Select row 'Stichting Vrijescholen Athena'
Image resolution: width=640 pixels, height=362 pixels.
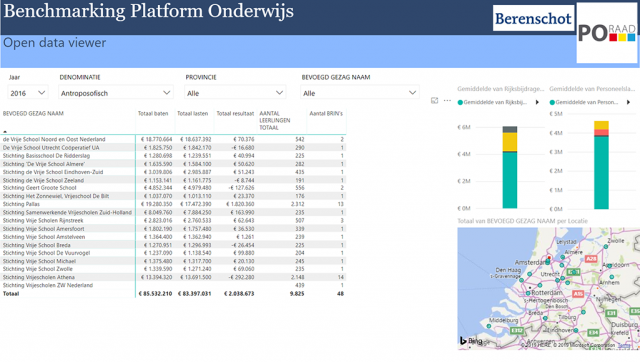tap(173, 277)
